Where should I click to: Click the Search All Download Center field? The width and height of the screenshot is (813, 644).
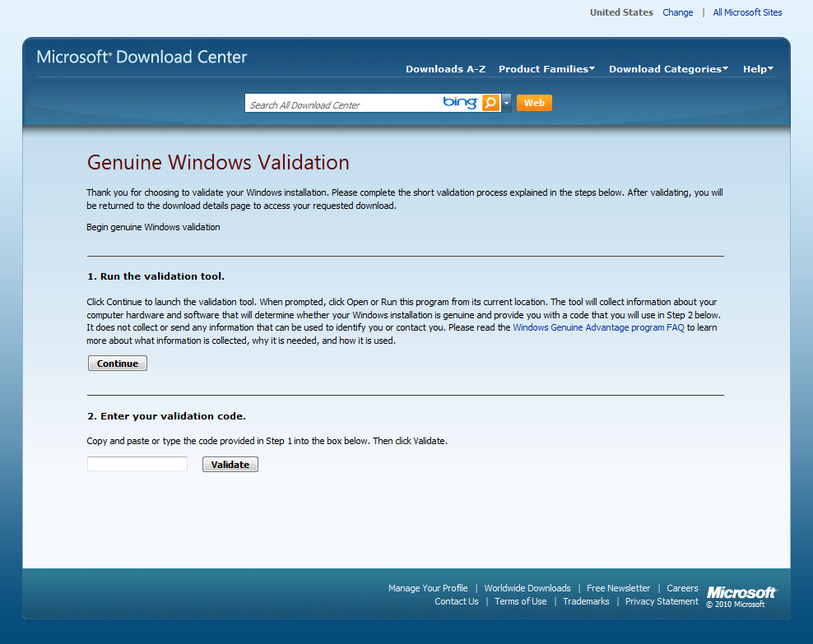tap(341, 104)
